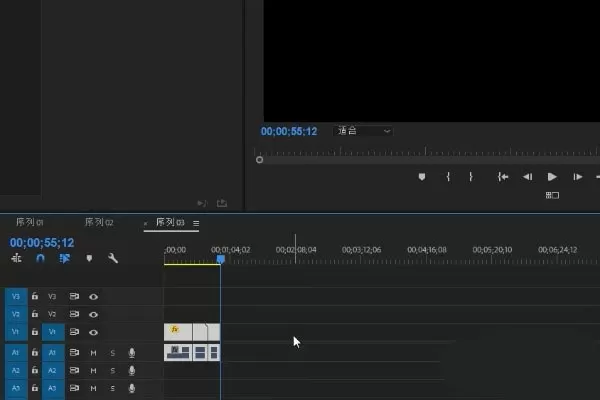Mark In point button
This screenshot has width=600, height=400.
point(448,177)
